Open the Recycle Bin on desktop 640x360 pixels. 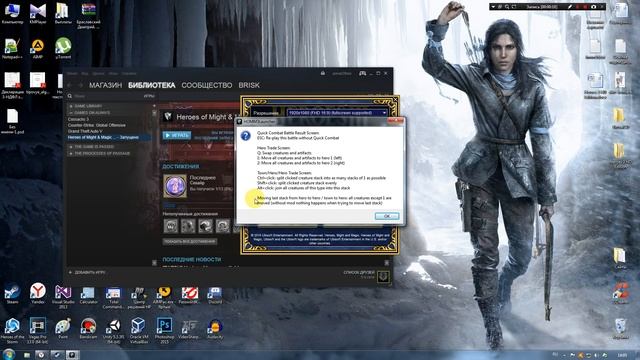tap(620, 329)
